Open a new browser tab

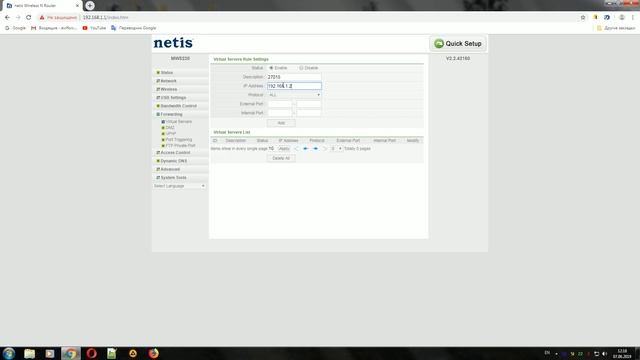coord(90,6)
